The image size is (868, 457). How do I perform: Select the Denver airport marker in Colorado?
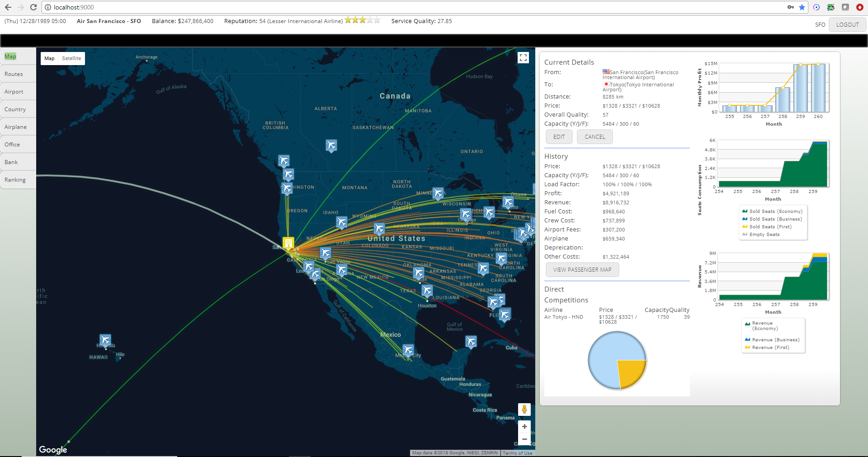tap(379, 229)
